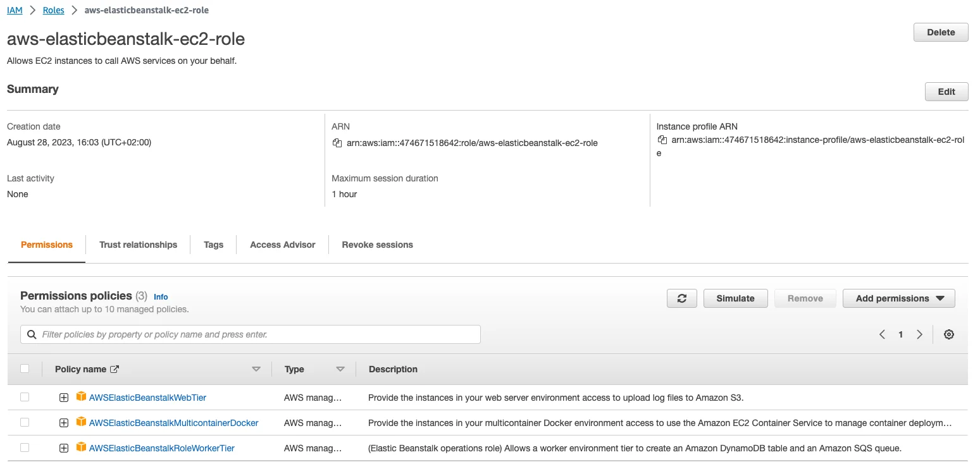Screen dimensions: 980x469
Task: Click the description mentioning upload log files to Amazon S3
Action: [556, 398]
